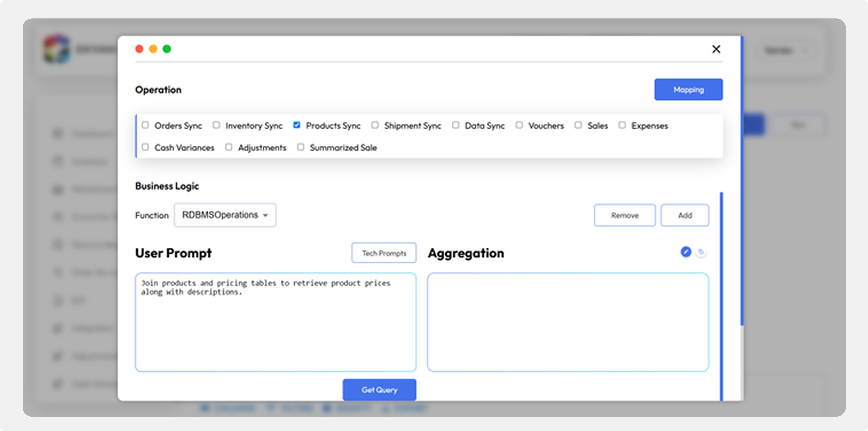
Task: Toggle the Cash Variances checkbox
Action: click(145, 147)
